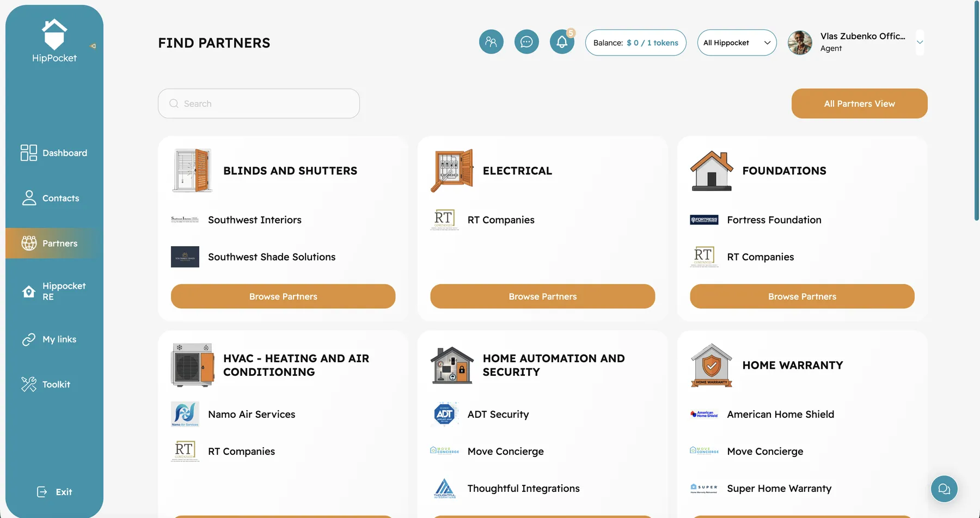Open Thoughtful Integrations partner
This screenshot has height=518, width=980.
point(524,489)
